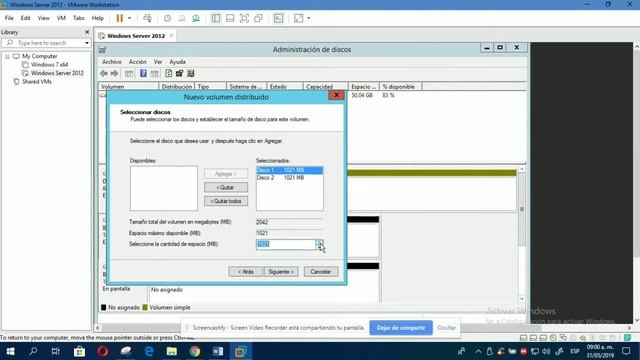Toggle the thumbnail bar view icon
The image size is (640, 360).
click(x=230, y=18)
